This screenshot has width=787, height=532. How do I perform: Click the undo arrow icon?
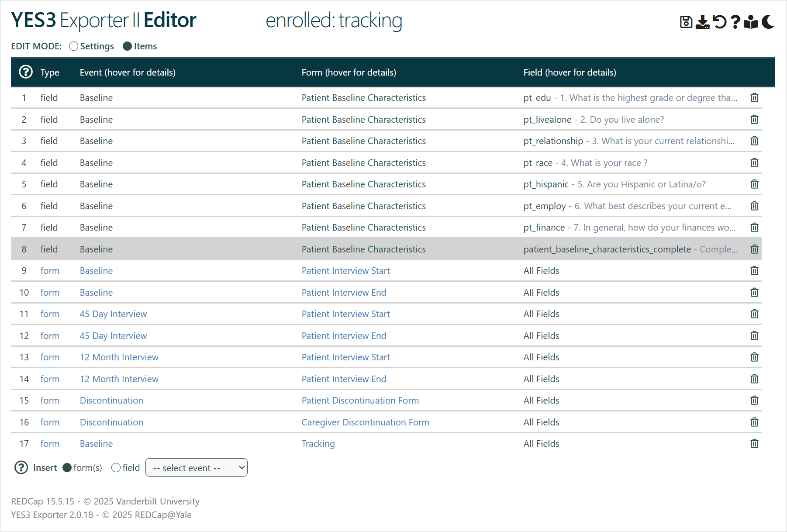pos(719,22)
